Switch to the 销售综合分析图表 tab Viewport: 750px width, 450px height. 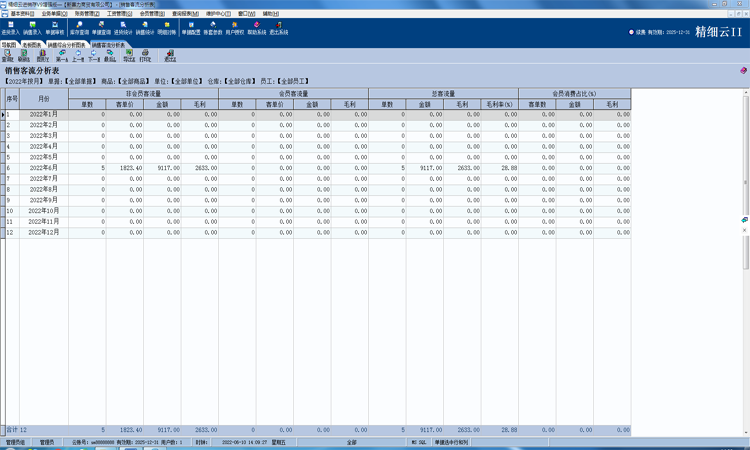(x=66, y=45)
